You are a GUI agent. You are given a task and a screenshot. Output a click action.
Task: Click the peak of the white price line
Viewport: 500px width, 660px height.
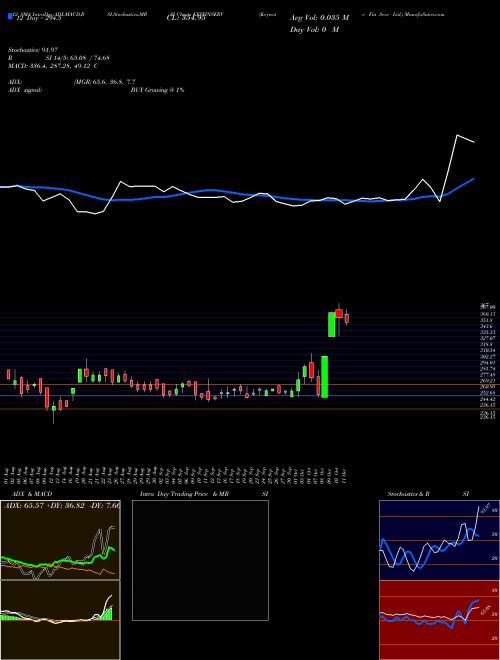[x=457, y=136]
